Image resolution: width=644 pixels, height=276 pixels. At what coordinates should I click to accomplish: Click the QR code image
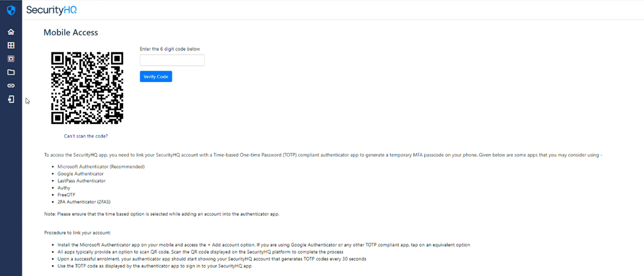click(x=87, y=88)
